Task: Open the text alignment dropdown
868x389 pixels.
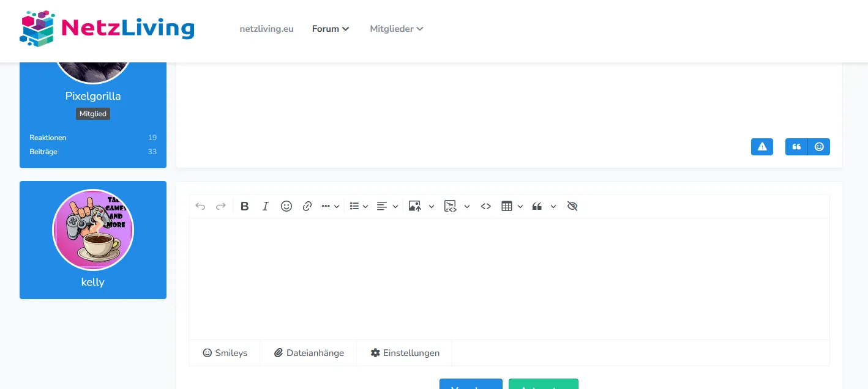Action: point(387,206)
